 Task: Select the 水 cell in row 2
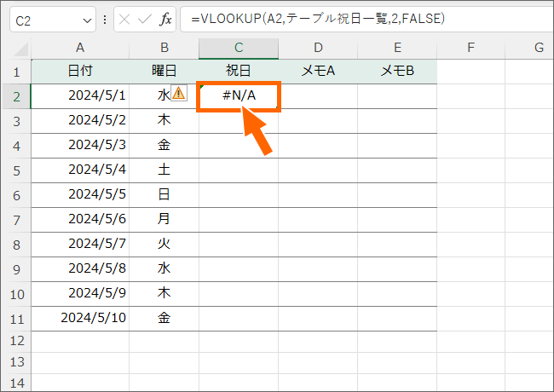(x=164, y=96)
